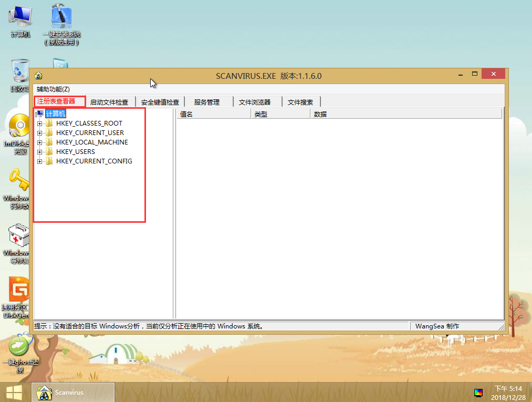Go to the 文件搜索 tab
This screenshot has width=532, height=402.
pos(300,102)
